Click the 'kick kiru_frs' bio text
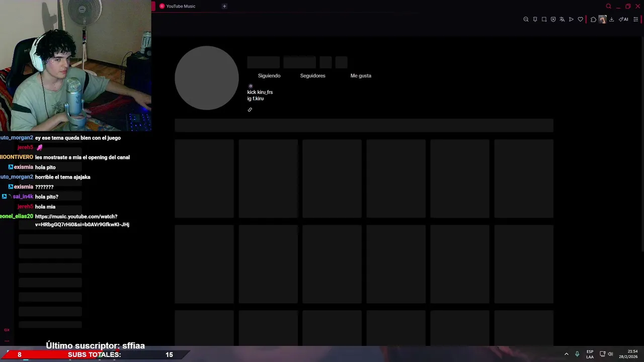The height and width of the screenshot is (362, 644). click(x=260, y=92)
